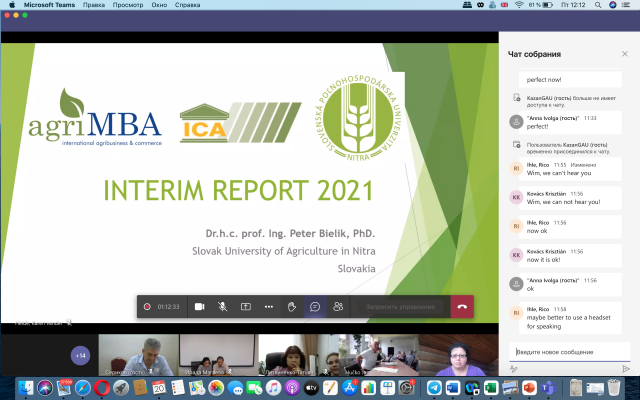
Task: Open Notification Center in the menu bar
Action: coord(626,5)
